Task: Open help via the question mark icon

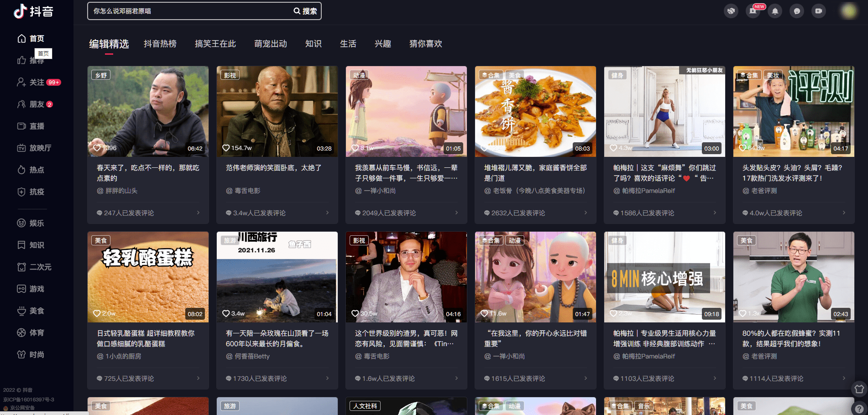Action: [859, 410]
